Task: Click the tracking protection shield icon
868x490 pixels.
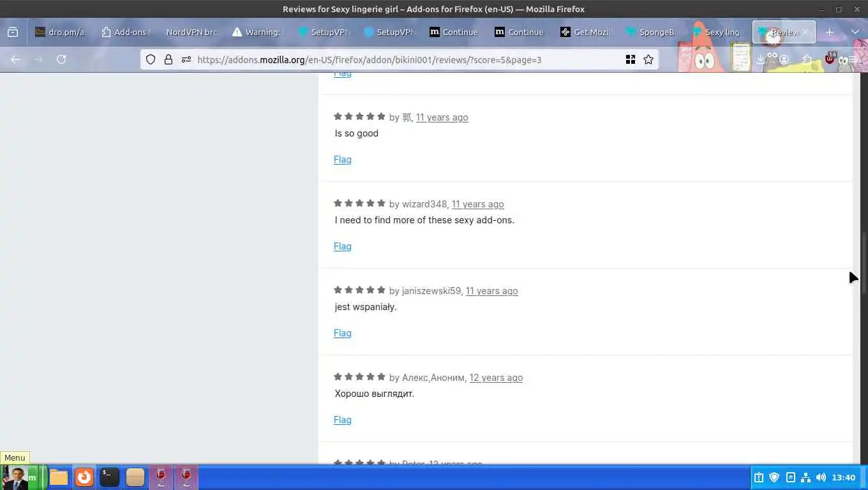Action: 151,59
